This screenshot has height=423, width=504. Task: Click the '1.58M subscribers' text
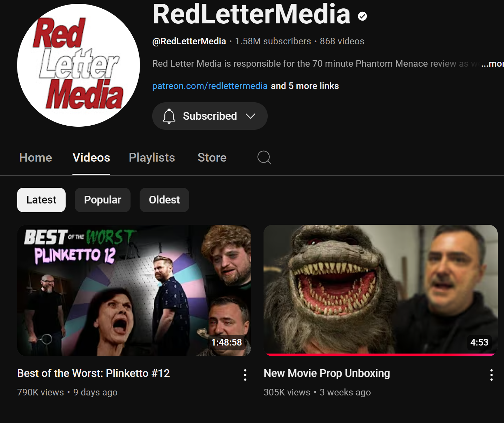pyautogui.click(x=273, y=41)
